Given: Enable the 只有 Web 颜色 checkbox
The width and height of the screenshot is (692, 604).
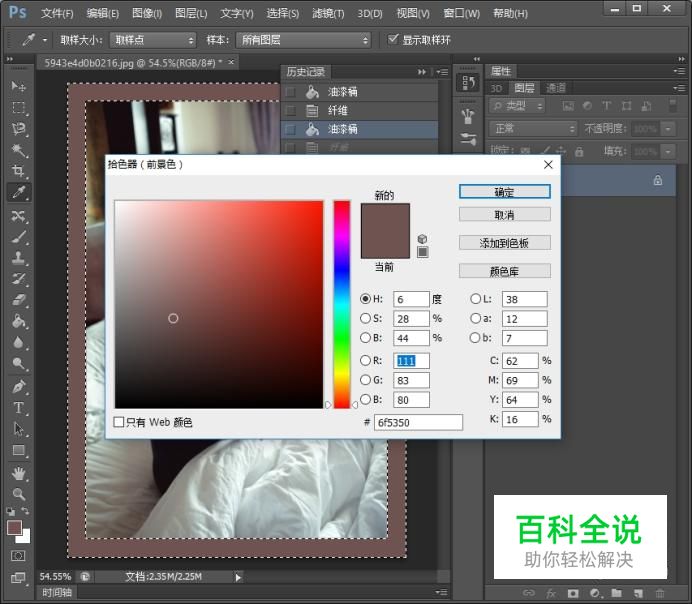Looking at the screenshot, I should click(120, 423).
